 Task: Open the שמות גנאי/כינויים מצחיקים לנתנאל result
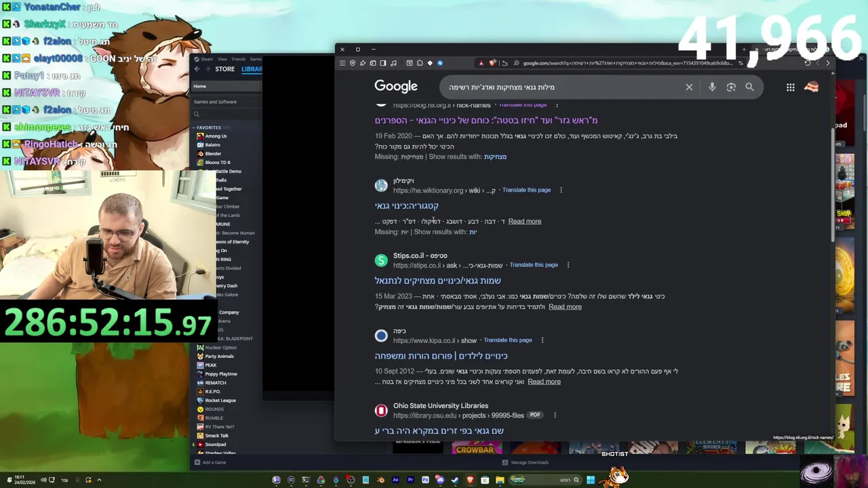(x=438, y=281)
